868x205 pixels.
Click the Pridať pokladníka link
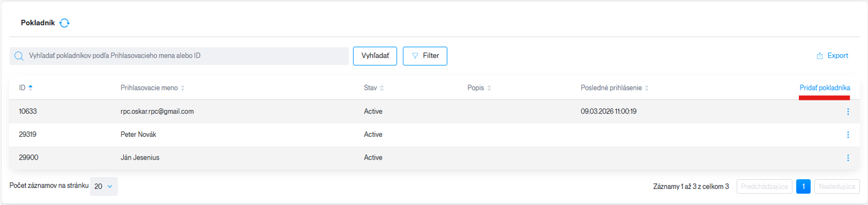(825, 88)
